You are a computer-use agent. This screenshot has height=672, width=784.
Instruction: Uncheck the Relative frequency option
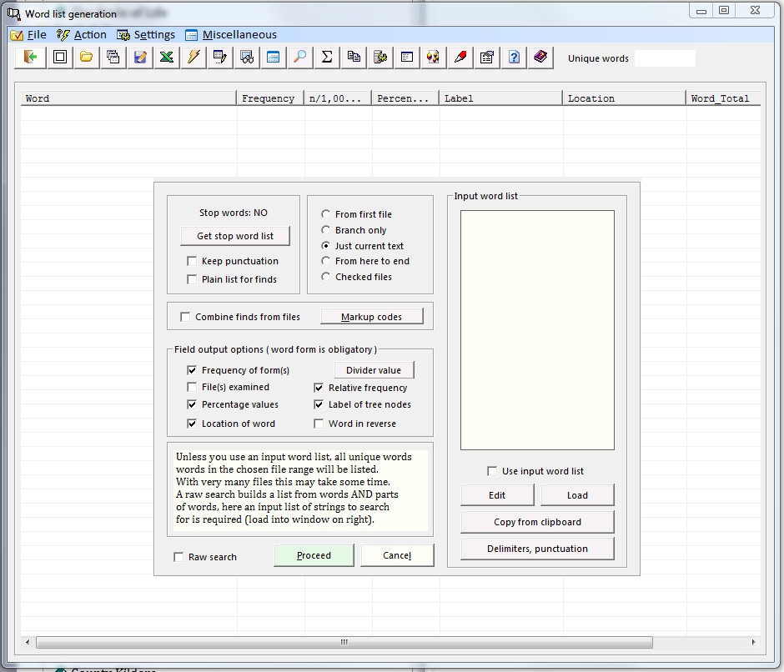point(319,388)
